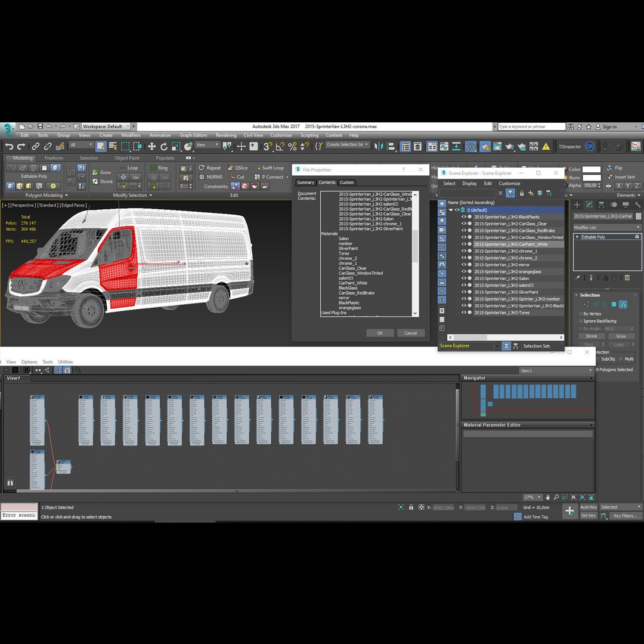Toggle Display Lights filter in Scene Explorer
This screenshot has height=644, width=644.
point(442,221)
